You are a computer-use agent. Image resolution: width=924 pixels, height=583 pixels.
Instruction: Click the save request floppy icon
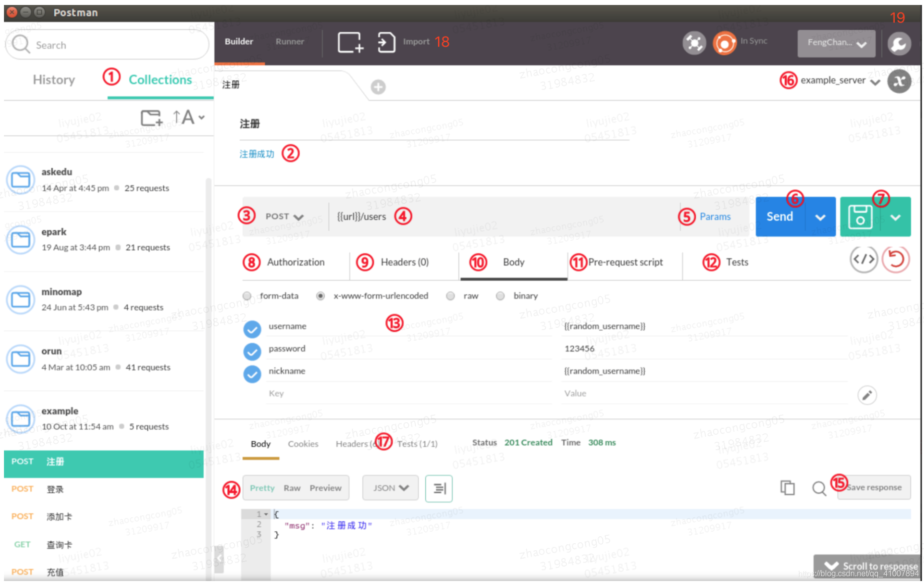pos(860,217)
